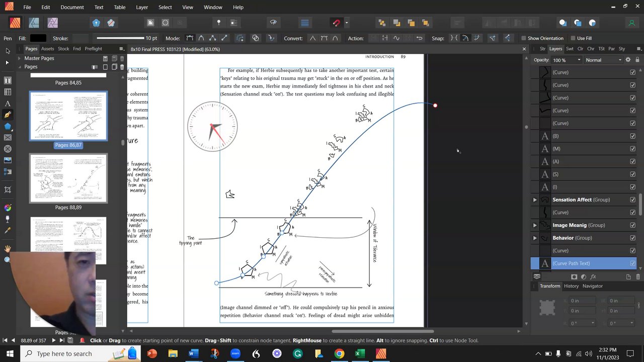The width and height of the screenshot is (644, 362).
Task: Switch to the Assets panel tab
Action: [47, 49]
